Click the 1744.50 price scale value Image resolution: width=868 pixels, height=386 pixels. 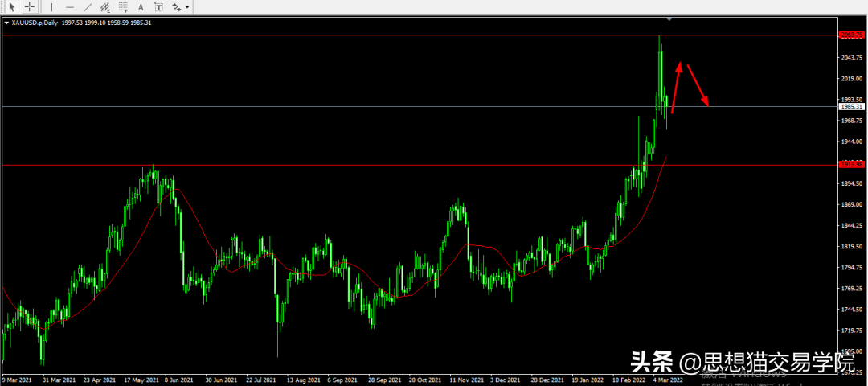[852, 310]
